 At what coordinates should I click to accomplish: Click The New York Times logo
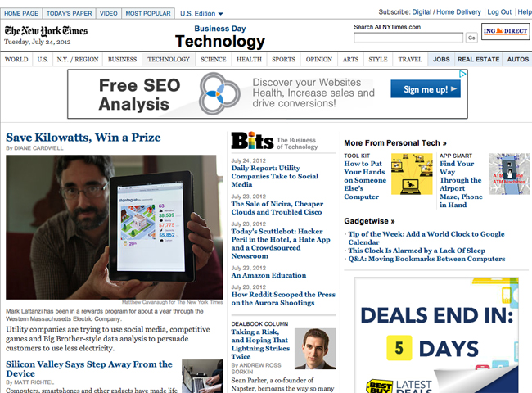tap(46, 31)
